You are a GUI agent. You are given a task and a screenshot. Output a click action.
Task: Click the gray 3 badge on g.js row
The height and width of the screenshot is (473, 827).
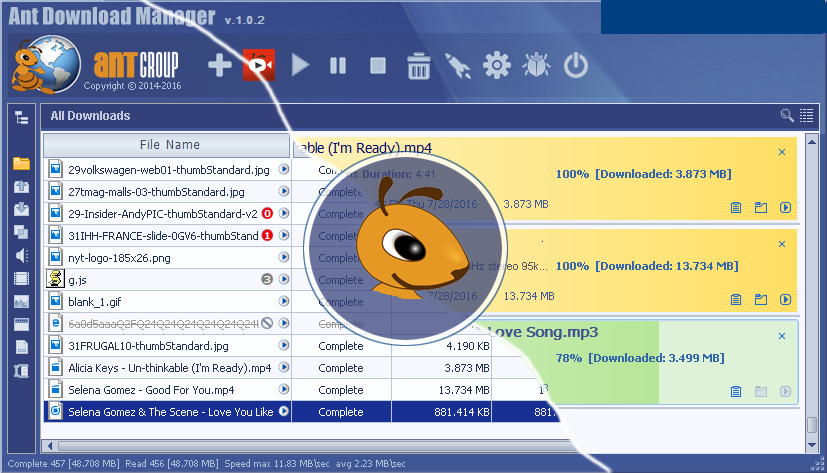267,279
